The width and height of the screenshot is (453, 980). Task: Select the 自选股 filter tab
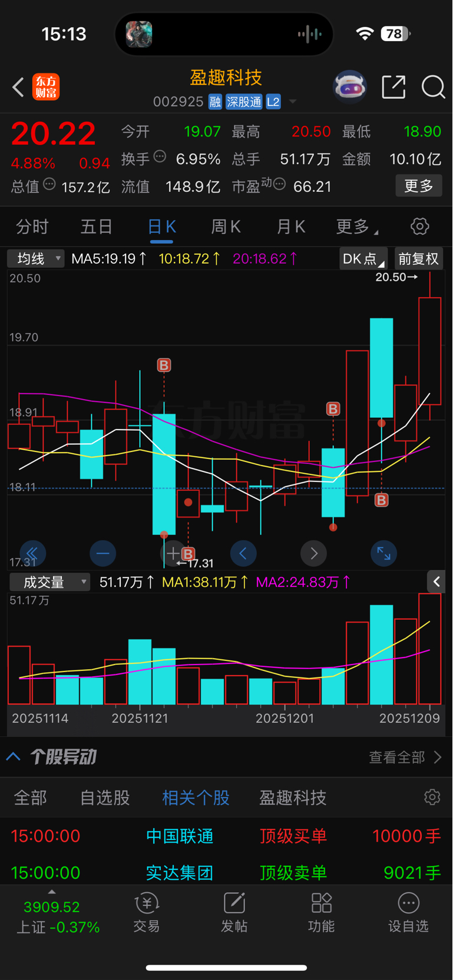[105, 798]
